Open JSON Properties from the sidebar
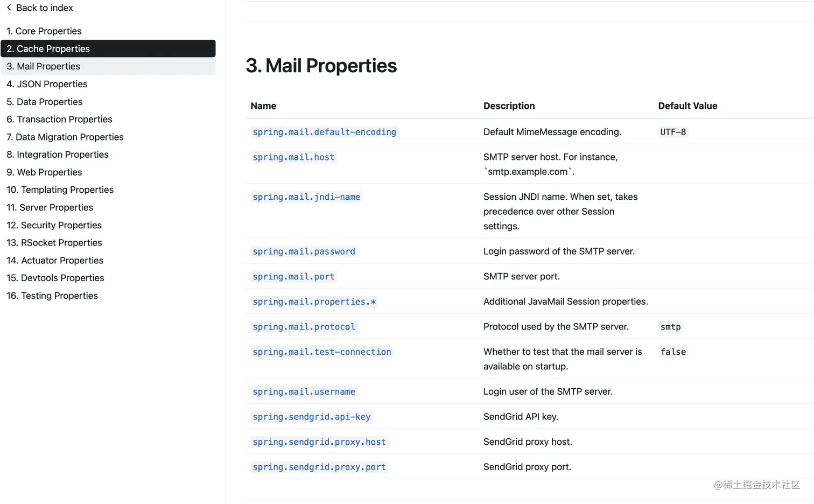 (47, 84)
